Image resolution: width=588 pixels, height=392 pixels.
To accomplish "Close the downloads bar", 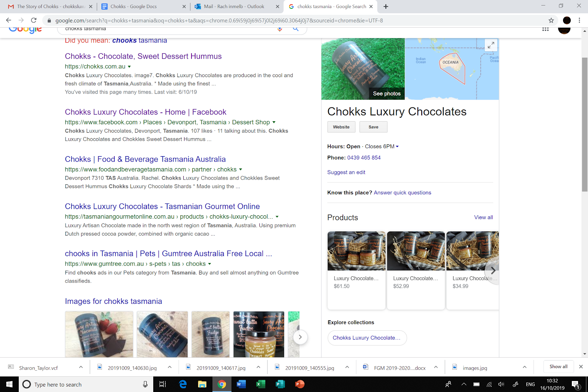I will pyautogui.click(x=581, y=367).
